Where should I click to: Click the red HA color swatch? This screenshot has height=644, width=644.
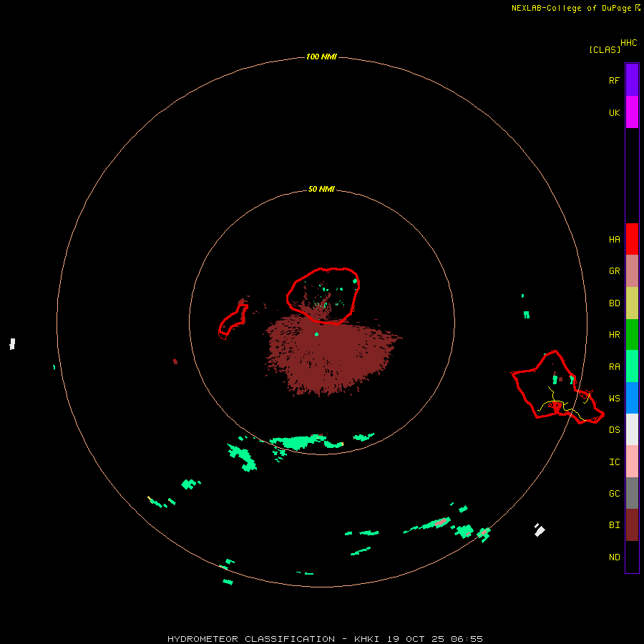pyautogui.click(x=632, y=239)
